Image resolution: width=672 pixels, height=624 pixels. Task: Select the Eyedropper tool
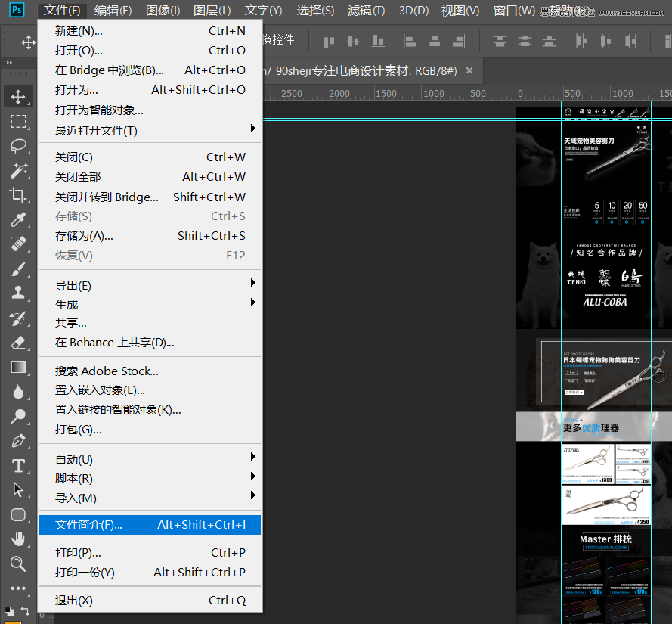(18, 219)
